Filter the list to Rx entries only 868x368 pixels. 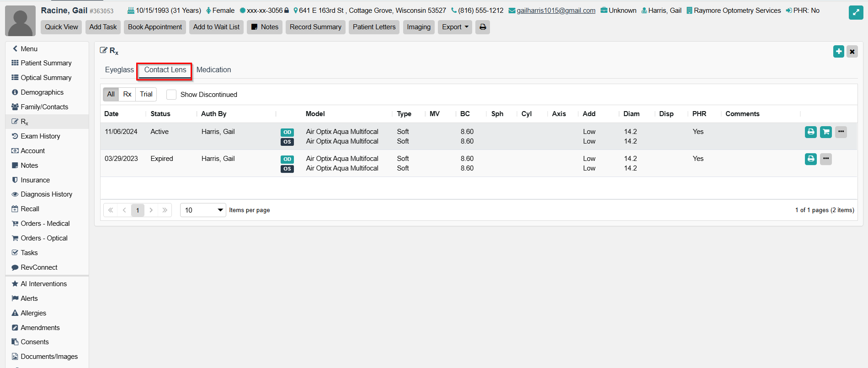pos(127,94)
